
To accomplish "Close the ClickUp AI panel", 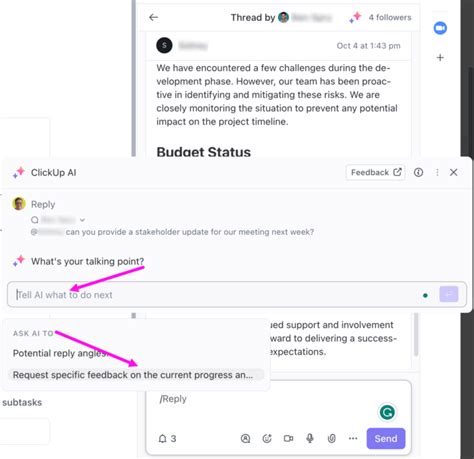I will [x=453, y=172].
